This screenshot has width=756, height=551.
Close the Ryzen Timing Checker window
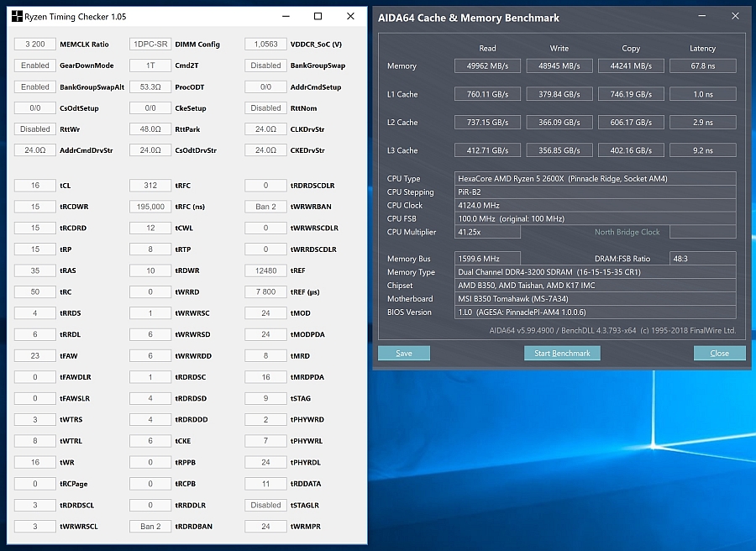[x=350, y=17]
